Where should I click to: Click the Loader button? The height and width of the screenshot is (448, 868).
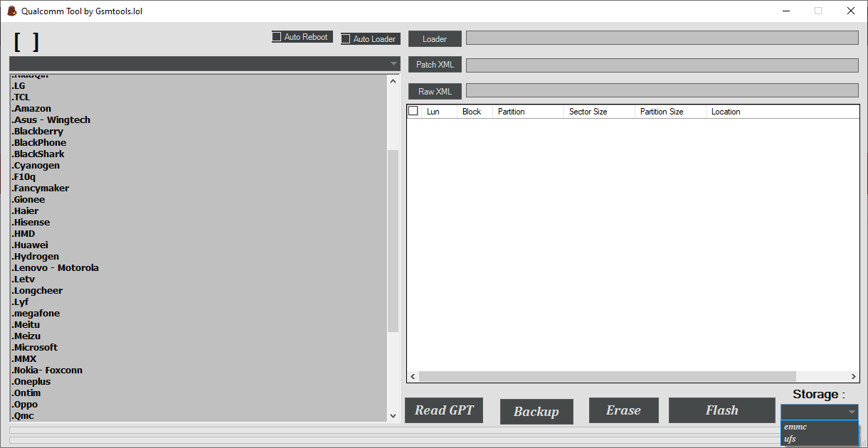pyautogui.click(x=434, y=38)
